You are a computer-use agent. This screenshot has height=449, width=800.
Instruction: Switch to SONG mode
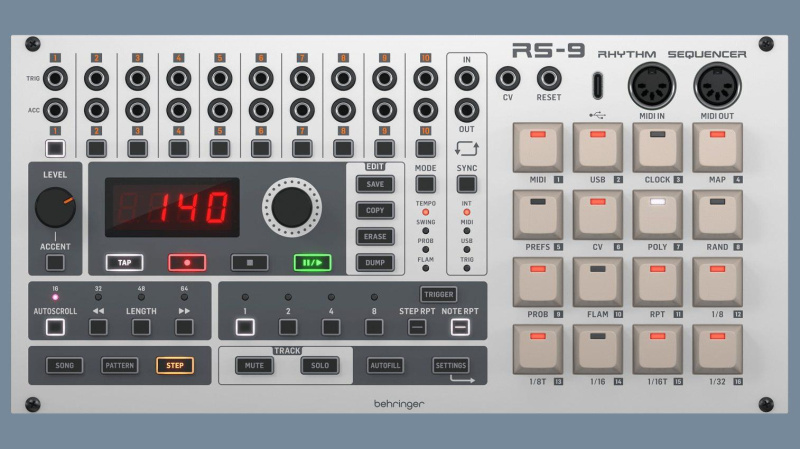pos(64,365)
